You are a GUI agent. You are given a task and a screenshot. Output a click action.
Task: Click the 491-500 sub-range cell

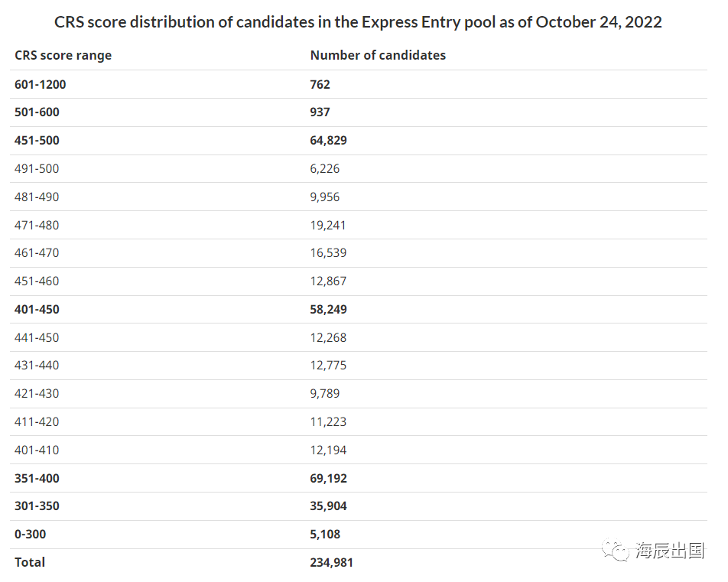[37, 168]
